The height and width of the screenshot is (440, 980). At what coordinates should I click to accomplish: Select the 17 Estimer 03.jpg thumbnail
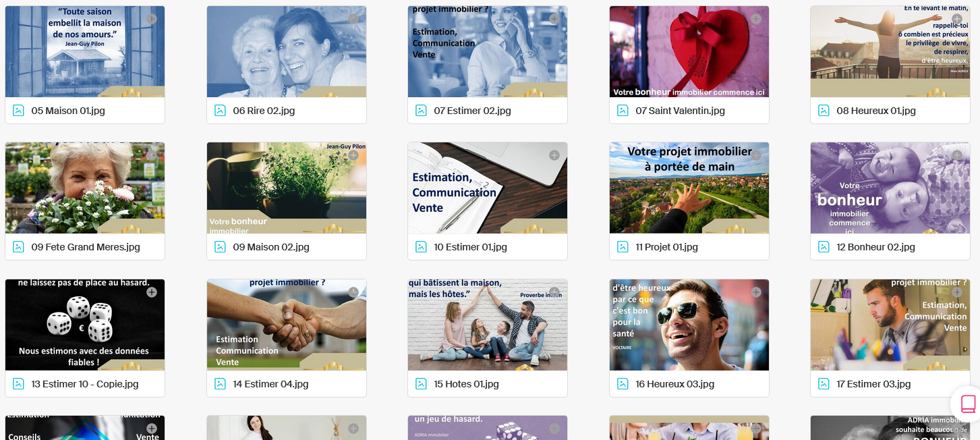tap(890, 325)
